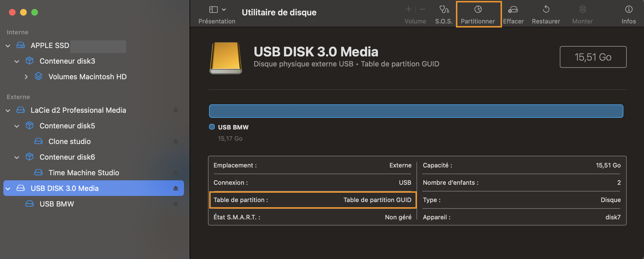The height and width of the screenshot is (259, 644).
Task: Click the Monter mount icon
Action: click(x=582, y=9)
